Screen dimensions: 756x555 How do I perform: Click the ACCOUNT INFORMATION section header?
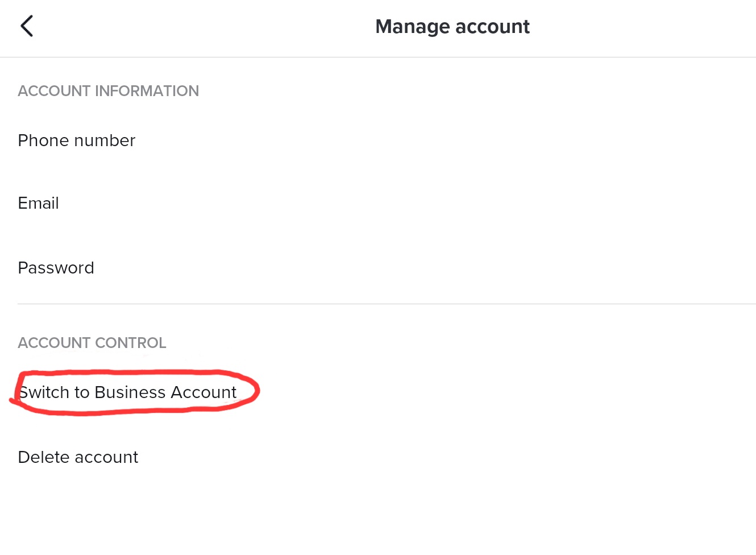tap(109, 91)
